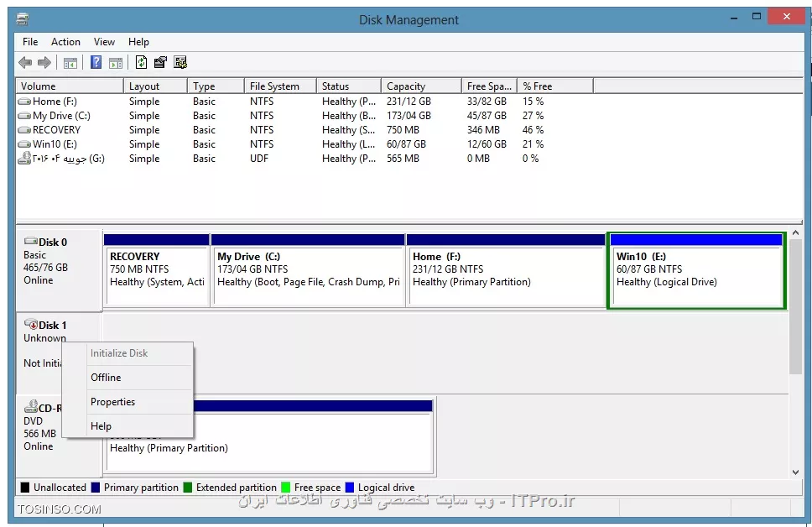Open Help via blue question mark icon

point(96,62)
